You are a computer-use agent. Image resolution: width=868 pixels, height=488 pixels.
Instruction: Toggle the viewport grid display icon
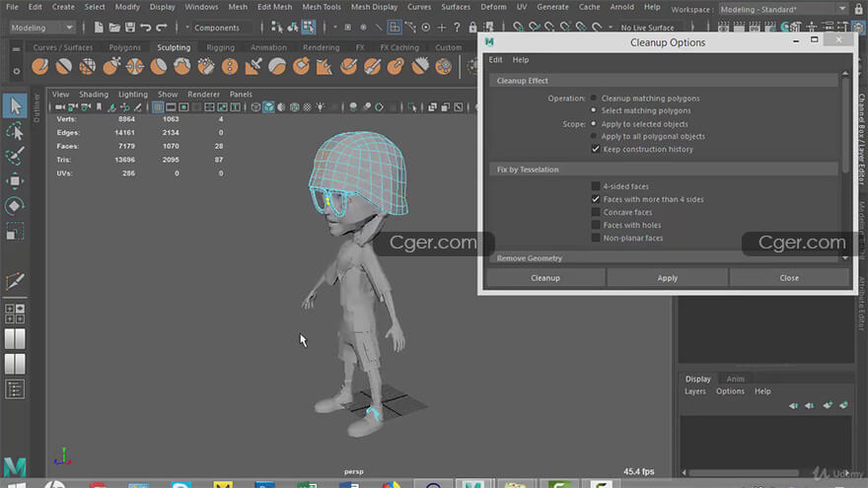click(x=158, y=106)
